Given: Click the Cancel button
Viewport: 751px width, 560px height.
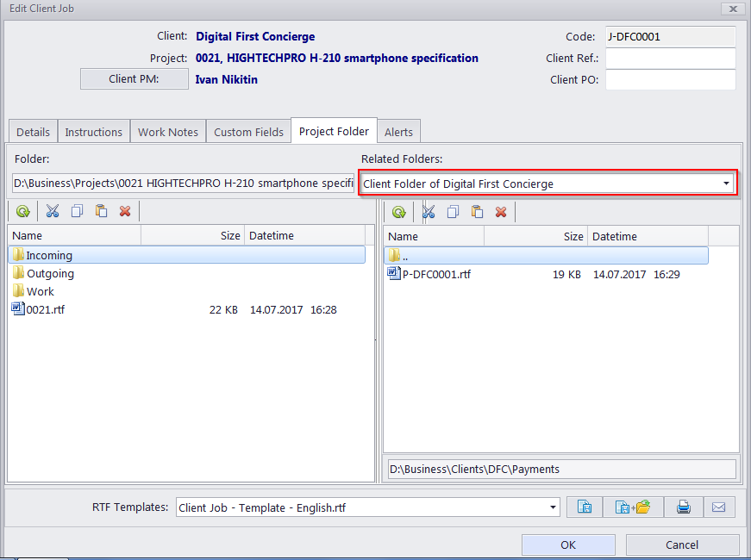Looking at the screenshot, I should click(682, 544).
